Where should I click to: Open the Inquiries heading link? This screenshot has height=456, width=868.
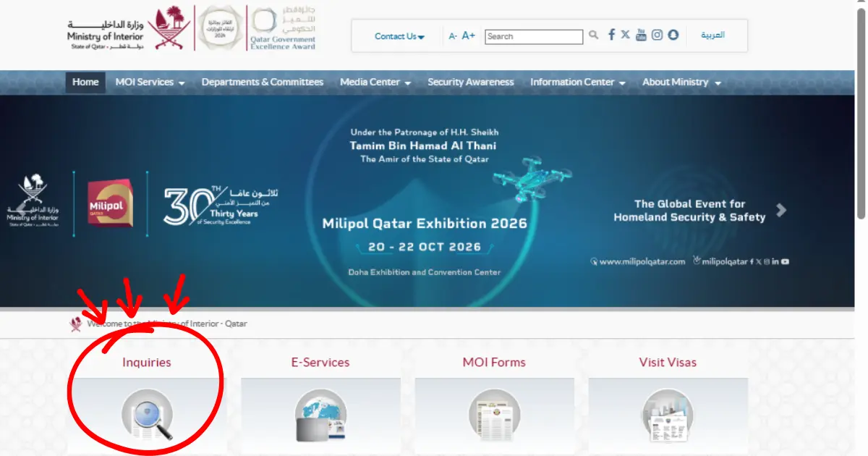(x=147, y=362)
